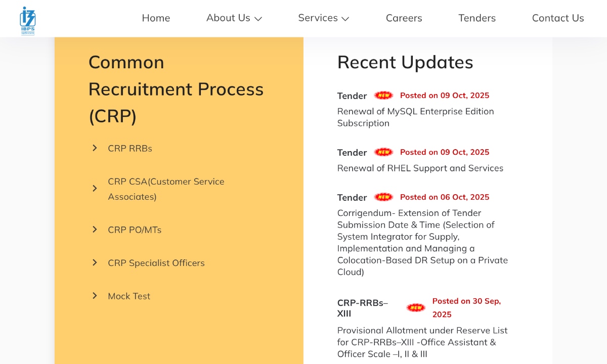Navigate to the Tenders menu item
This screenshot has height=364, width=607.
click(476, 18)
